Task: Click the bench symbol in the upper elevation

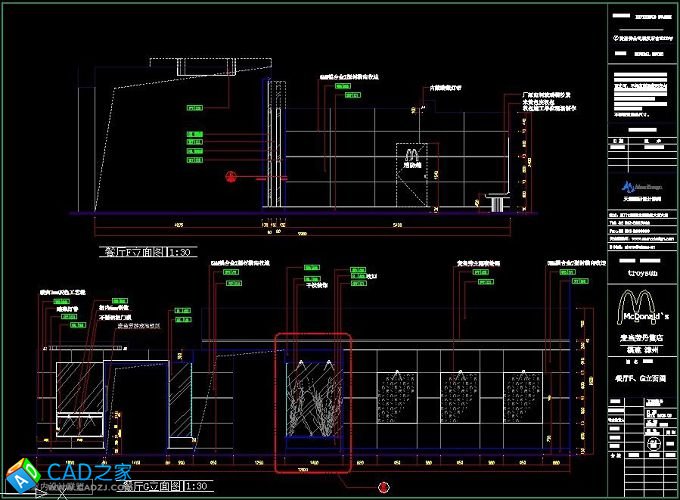Action: [496, 195]
